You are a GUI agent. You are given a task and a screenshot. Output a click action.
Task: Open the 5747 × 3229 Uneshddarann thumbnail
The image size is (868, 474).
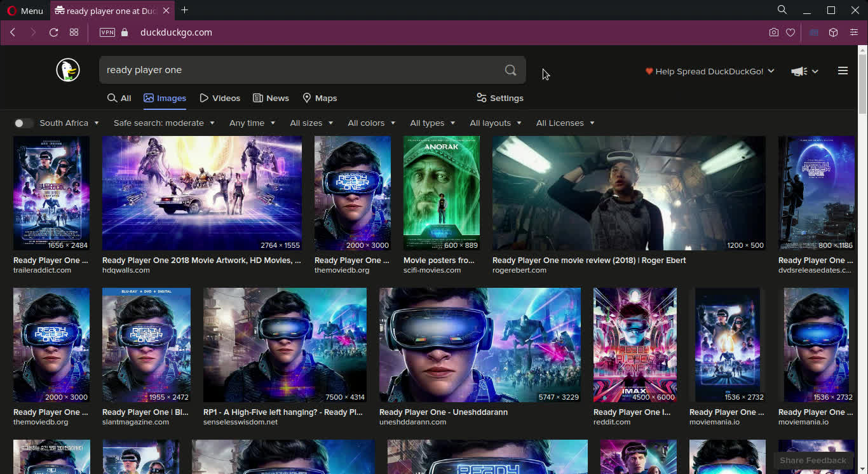480,345
